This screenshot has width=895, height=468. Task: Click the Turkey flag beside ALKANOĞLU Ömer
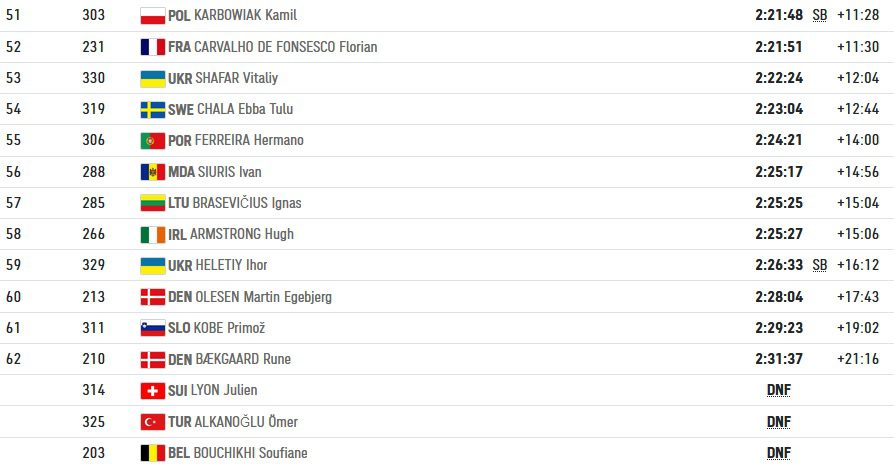(152, 422)
